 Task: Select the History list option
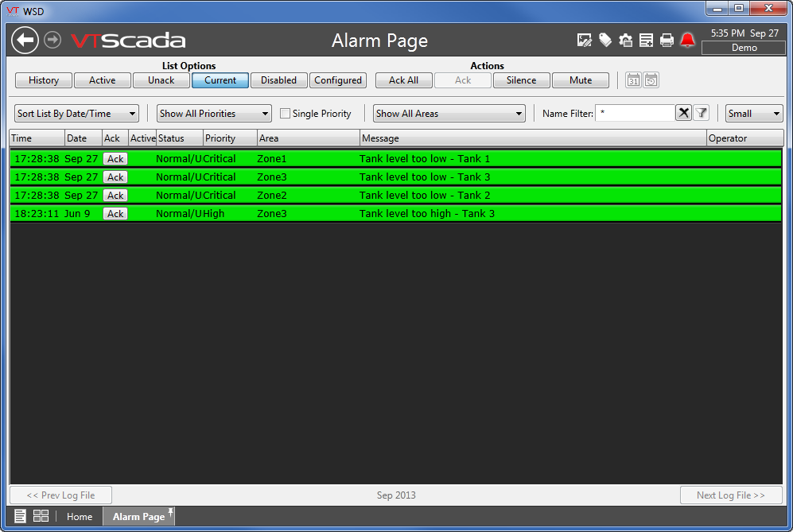point(43,80)
